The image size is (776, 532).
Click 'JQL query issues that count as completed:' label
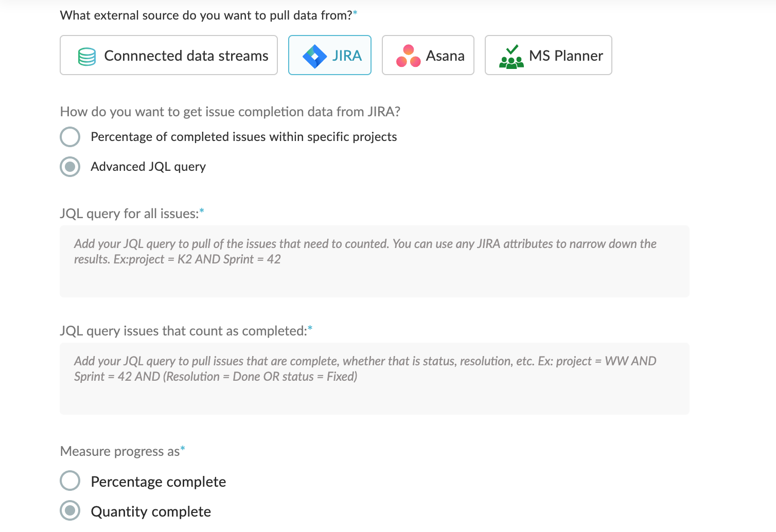pyautogui.click(x=183, y=331)
